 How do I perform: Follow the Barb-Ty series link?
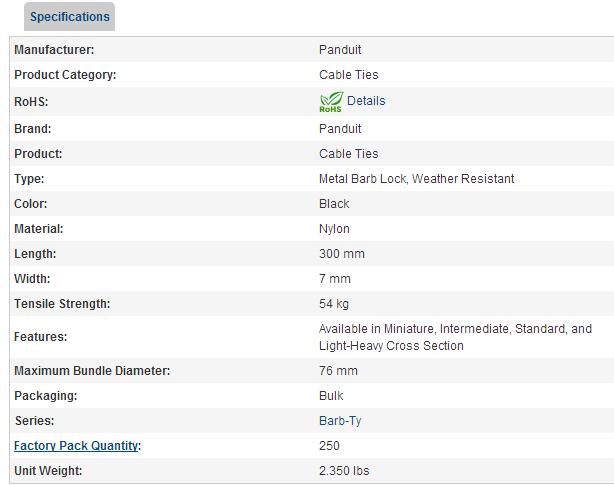pos(340,421)
